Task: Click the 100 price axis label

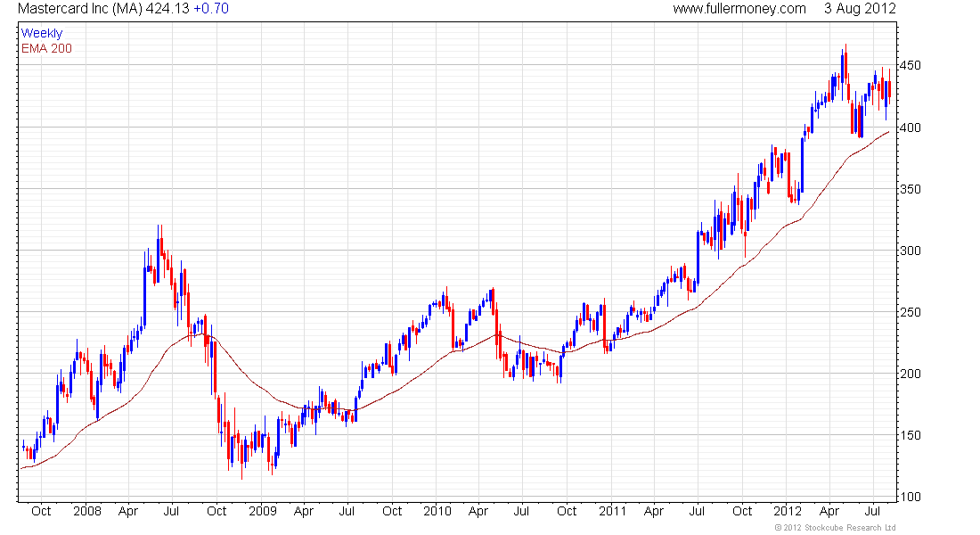Action: coord(910,497)
